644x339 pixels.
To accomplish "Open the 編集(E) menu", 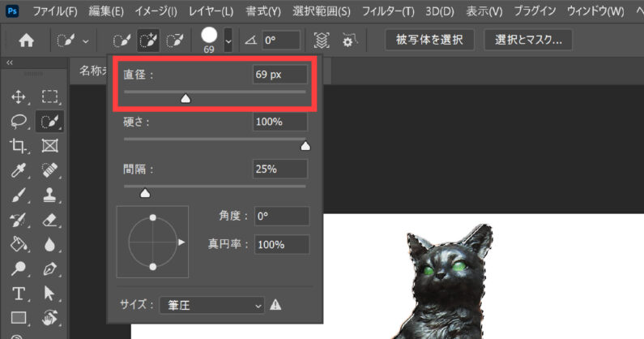I will click(106, 11).
